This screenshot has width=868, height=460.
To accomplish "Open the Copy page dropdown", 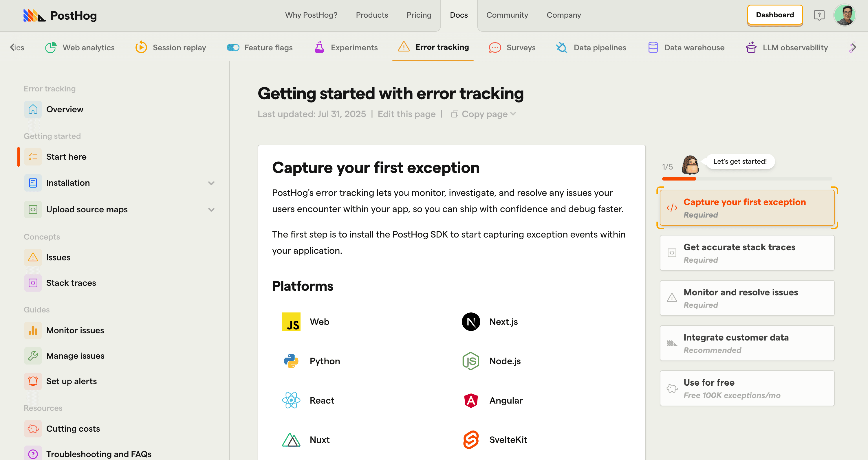I will pos(484,114).
